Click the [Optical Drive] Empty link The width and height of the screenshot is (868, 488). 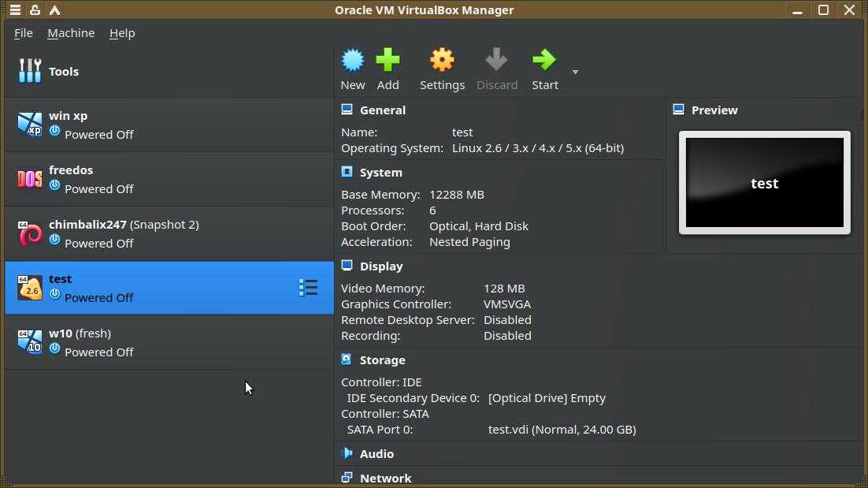coord(547,398)
